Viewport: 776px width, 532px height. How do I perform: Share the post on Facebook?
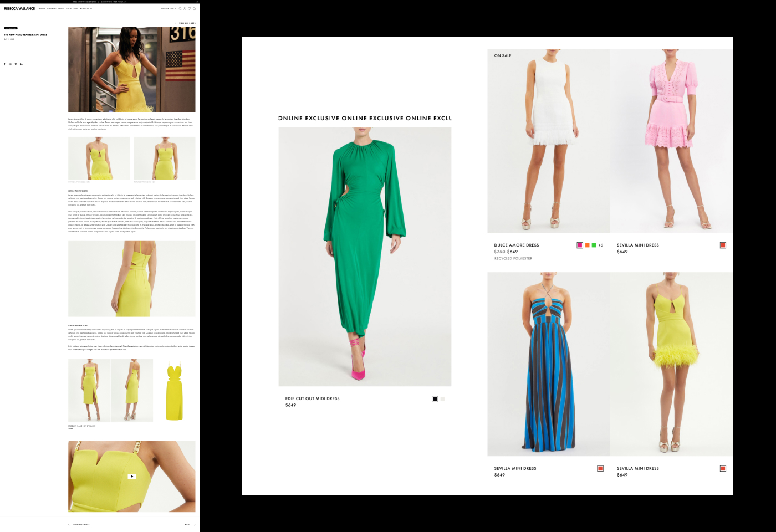4,64
